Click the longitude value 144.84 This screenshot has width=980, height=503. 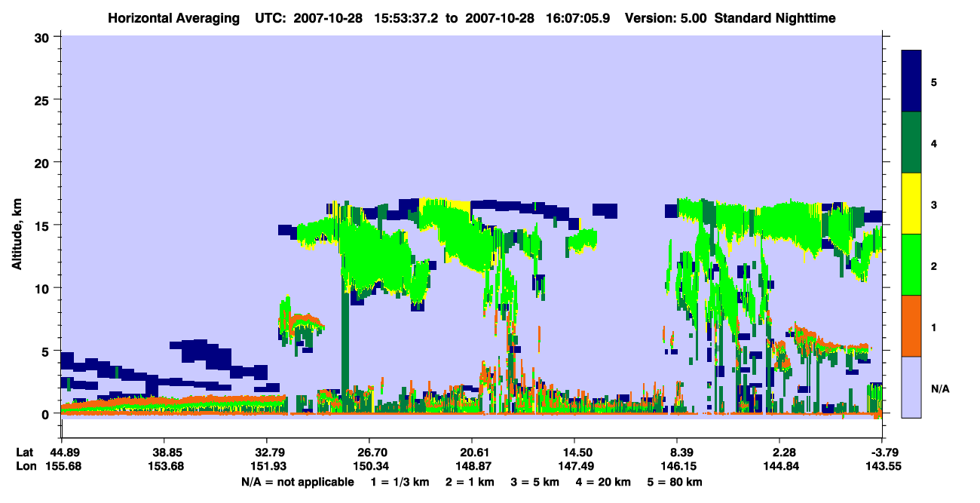(782, 466)
